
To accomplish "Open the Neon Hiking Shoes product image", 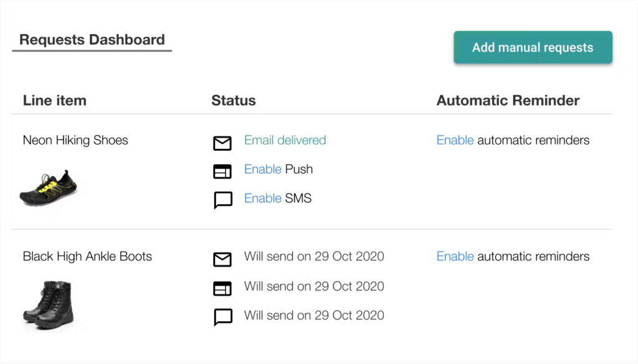I will pos(49,187).
